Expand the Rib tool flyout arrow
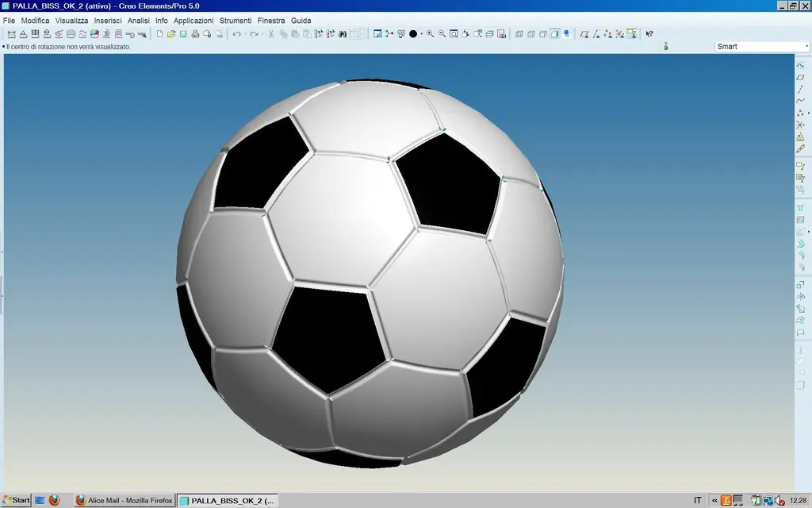Screen dimensions: 812x508 tap(808, 232)
